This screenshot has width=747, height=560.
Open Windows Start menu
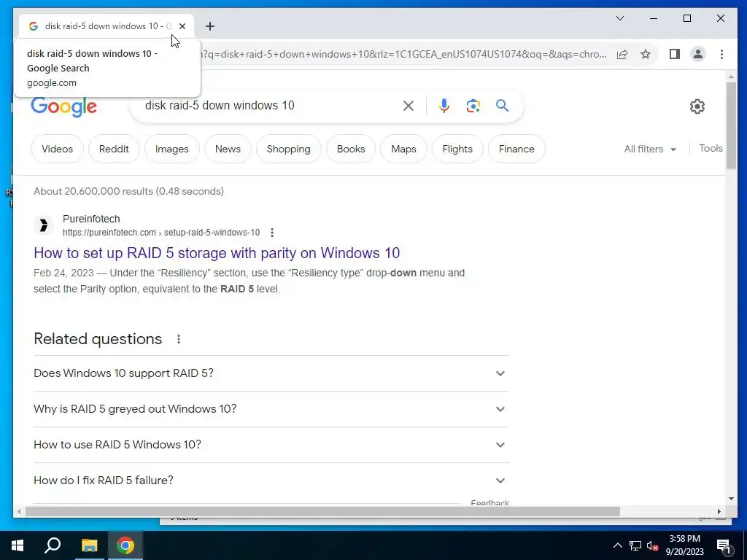pyautogui.click(x=18, y=545)
